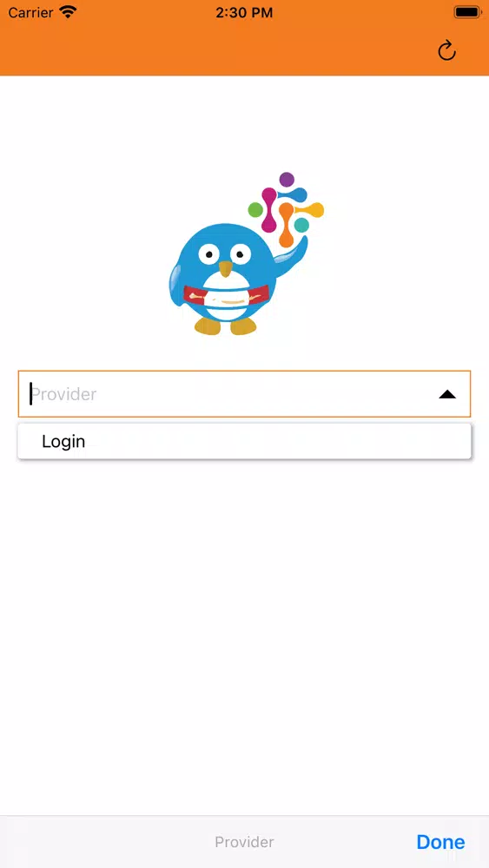This screenshot has width=489, height=868.
Task: Click the purple dot of the logo
Action: (x=287, y=180)
